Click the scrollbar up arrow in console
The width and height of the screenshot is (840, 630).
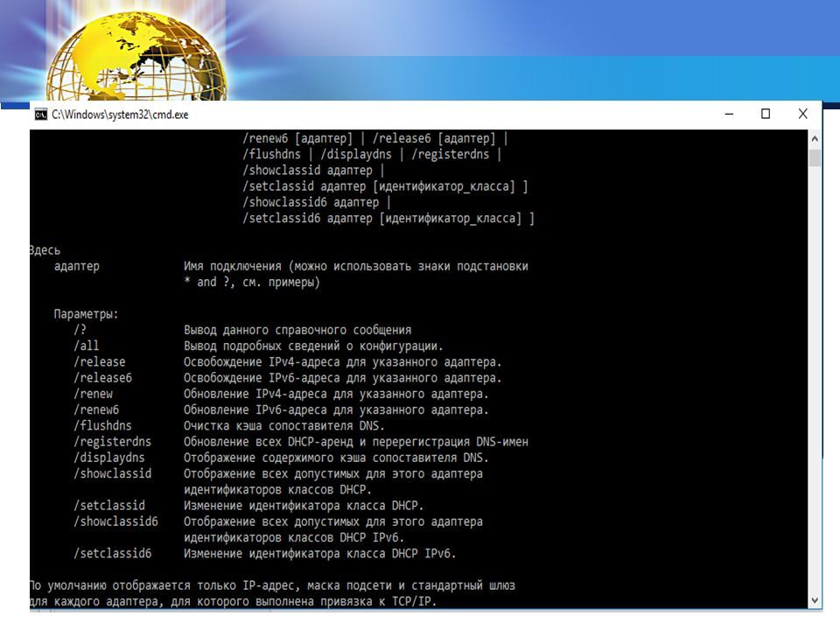(815, 138)
